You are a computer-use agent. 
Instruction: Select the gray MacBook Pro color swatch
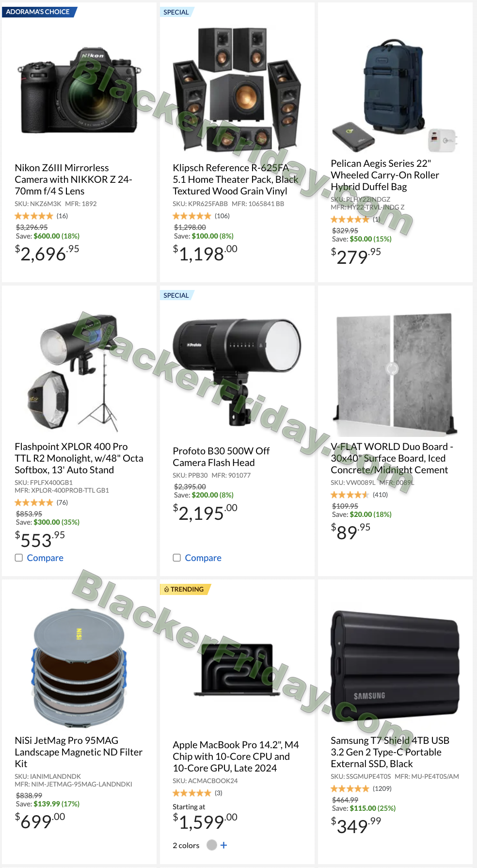[x=211, y=845]
